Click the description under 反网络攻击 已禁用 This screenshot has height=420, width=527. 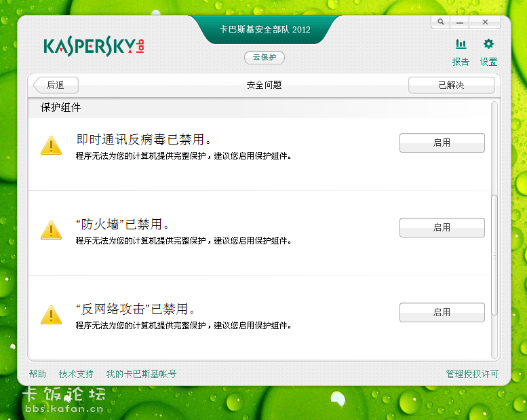[183, 326]
